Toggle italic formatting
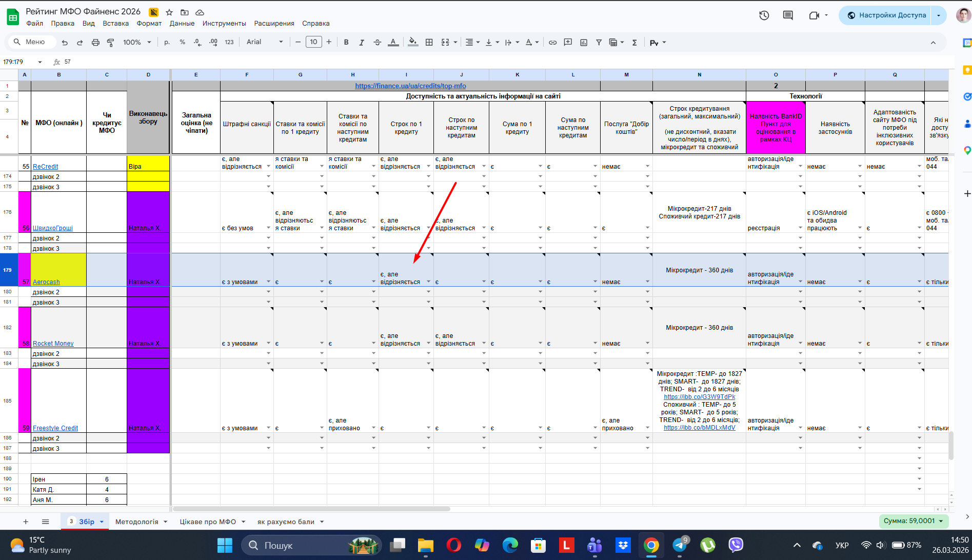This screenshot has height=560, width=972. [362, 43]
